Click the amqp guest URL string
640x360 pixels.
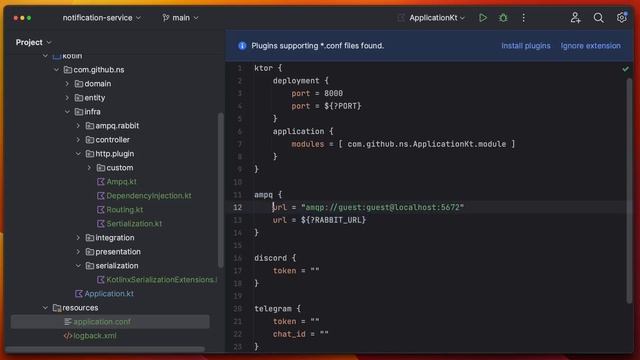coord(382,208)
